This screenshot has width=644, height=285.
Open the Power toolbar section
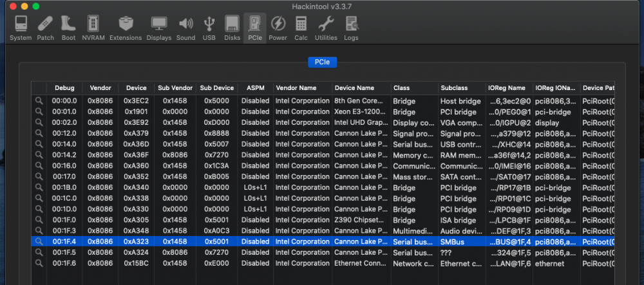(x=278, y=28)
